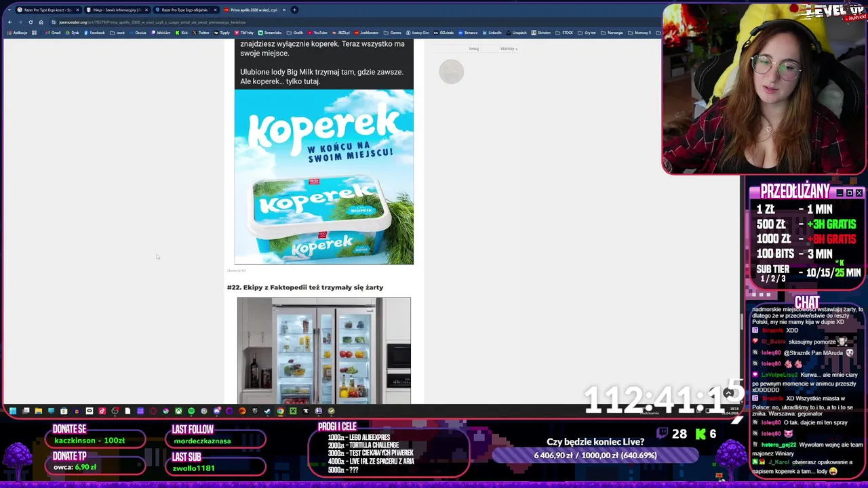
Task: Open Spotify from the taskbar
Action: [x=191, y=411]
